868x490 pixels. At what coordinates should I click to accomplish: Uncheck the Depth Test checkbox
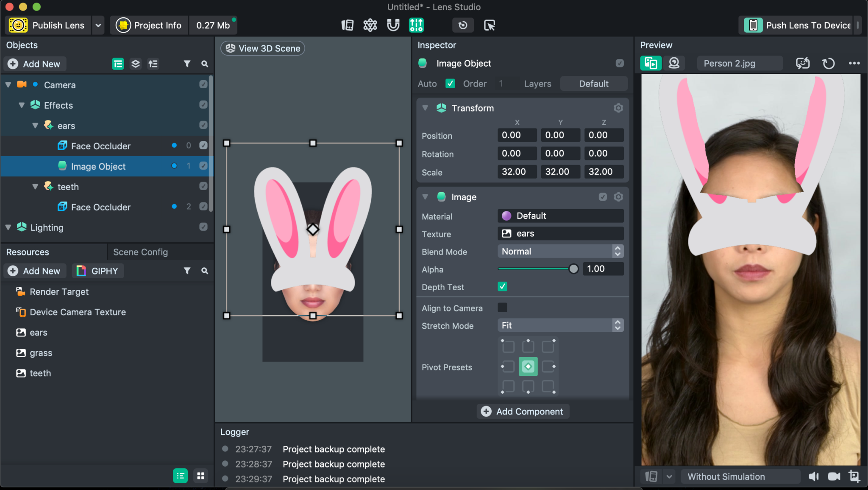tap(502, 287)
